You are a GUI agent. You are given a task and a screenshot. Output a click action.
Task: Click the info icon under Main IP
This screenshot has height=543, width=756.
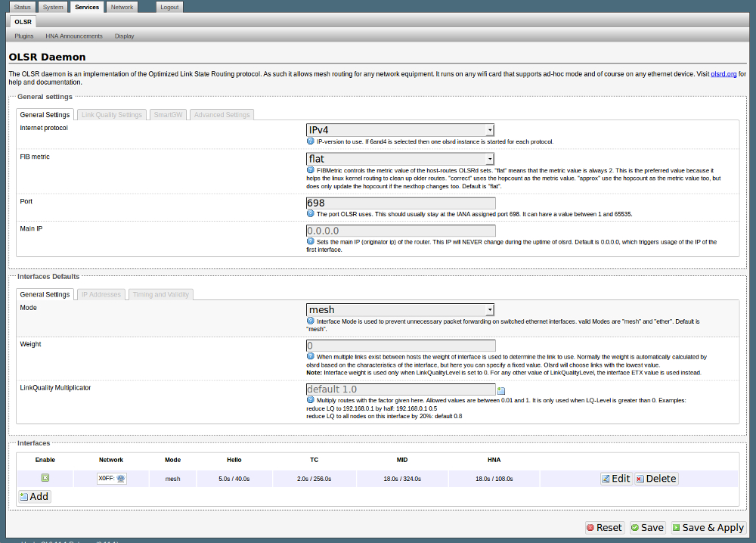pyautogui.click(x=310, y=242)
